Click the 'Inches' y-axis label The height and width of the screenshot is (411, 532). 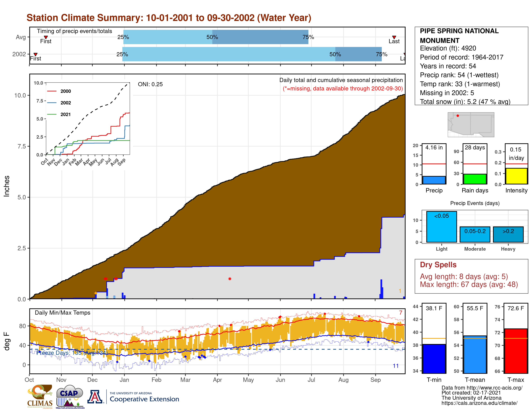click(x=7, y=186)
